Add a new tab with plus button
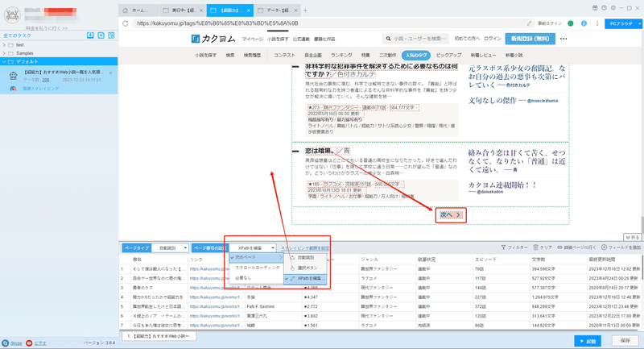The height and width of the screenshot is (349, 644). coord(305,10)
